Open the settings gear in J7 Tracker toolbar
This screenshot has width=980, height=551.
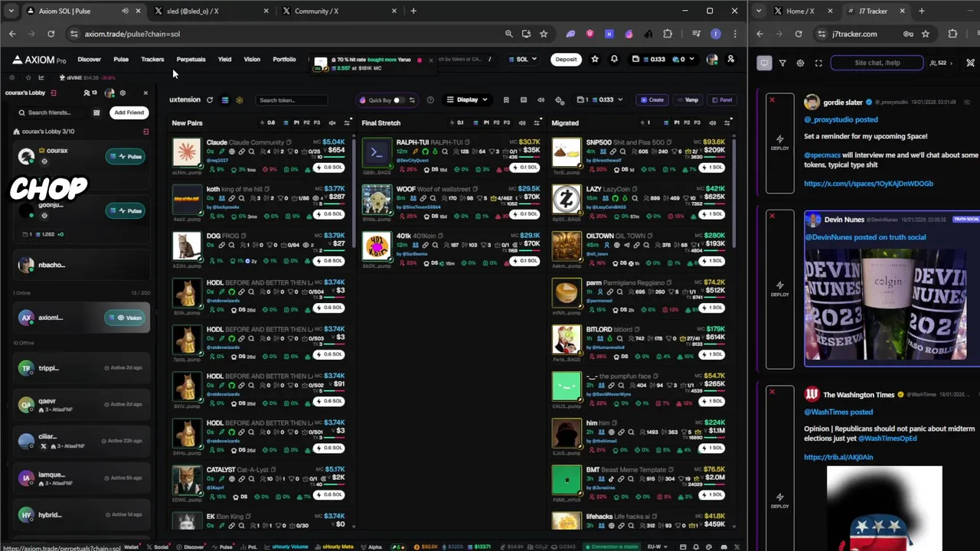coord(801,63)
